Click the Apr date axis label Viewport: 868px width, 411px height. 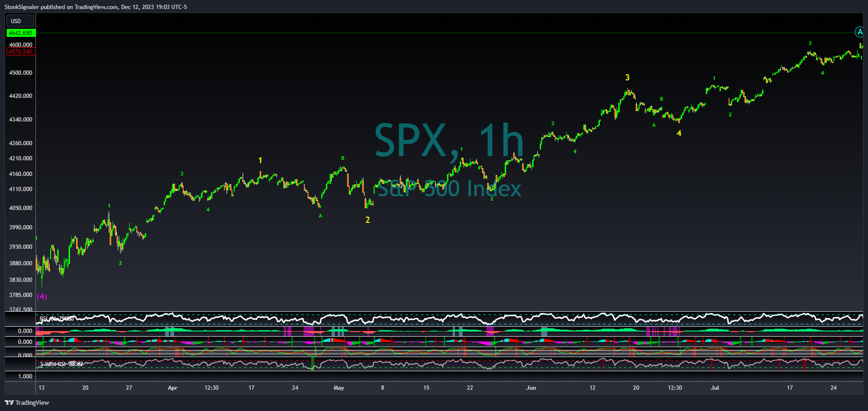(x=173, y=388)
